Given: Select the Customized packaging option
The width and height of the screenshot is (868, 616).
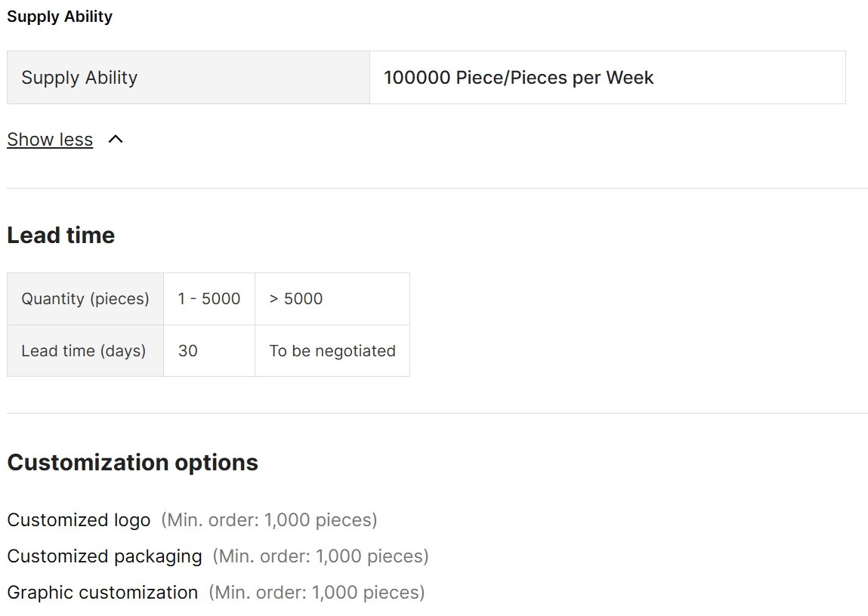Looking at the screenshot, I should 104,556.
